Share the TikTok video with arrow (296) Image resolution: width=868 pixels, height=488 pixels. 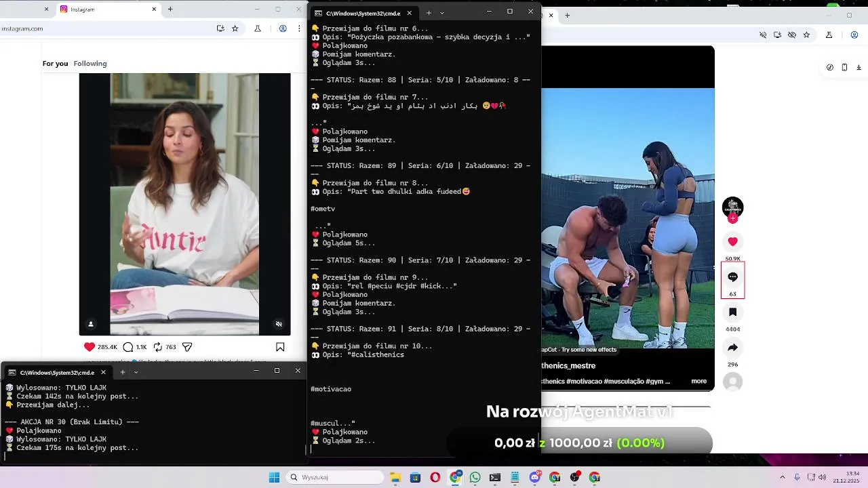click(x=732, y=348)
